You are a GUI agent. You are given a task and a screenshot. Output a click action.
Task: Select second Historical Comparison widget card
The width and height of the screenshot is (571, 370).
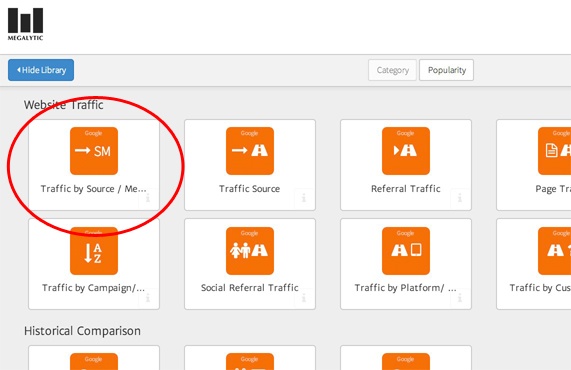[250, 358]
